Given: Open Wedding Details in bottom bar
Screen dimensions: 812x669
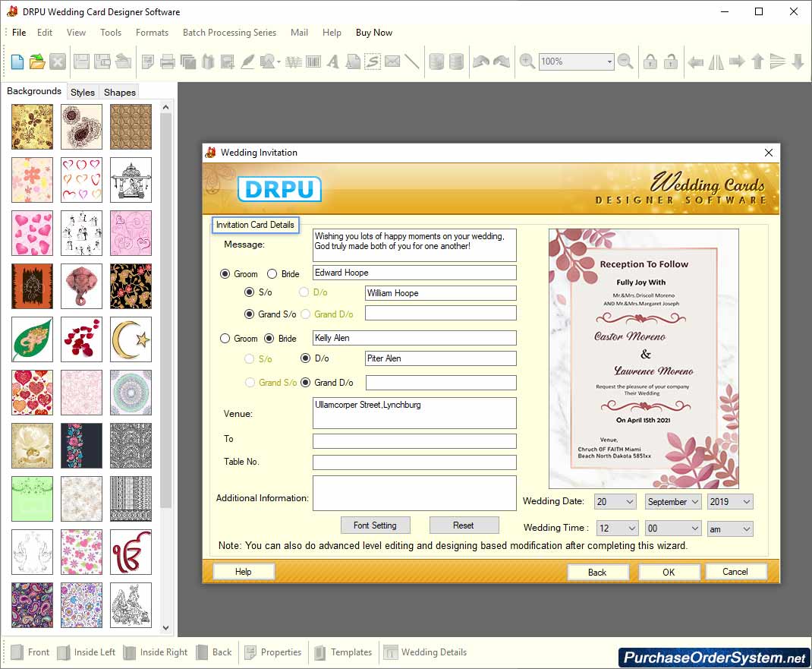Looking at the screenshot, I should point(425,652).
